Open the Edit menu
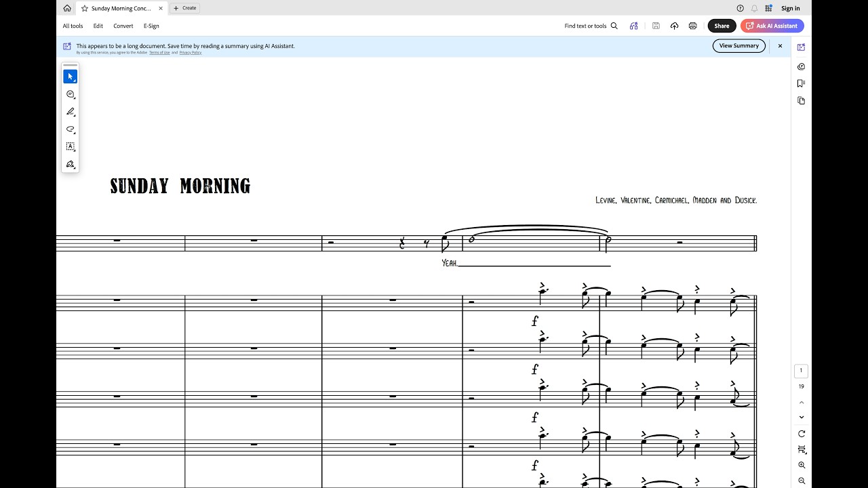 pos(98,26)
